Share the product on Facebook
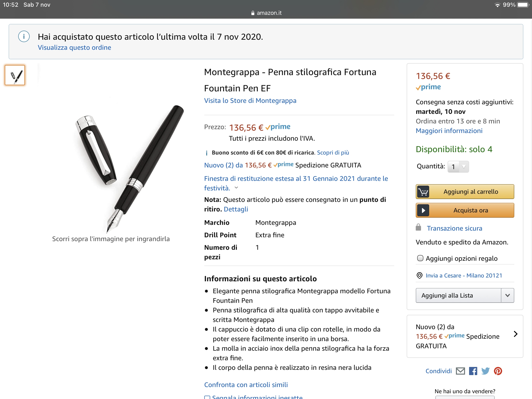The height and width of the screenshot is (399, 532). (x=473, y=371)
